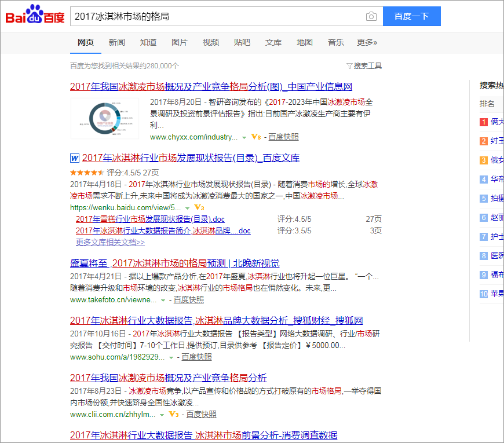Click the Wenku document icon before the second result
Image resolution: width=504 pixels, height=443 pixels.
(x=75, y=158)
